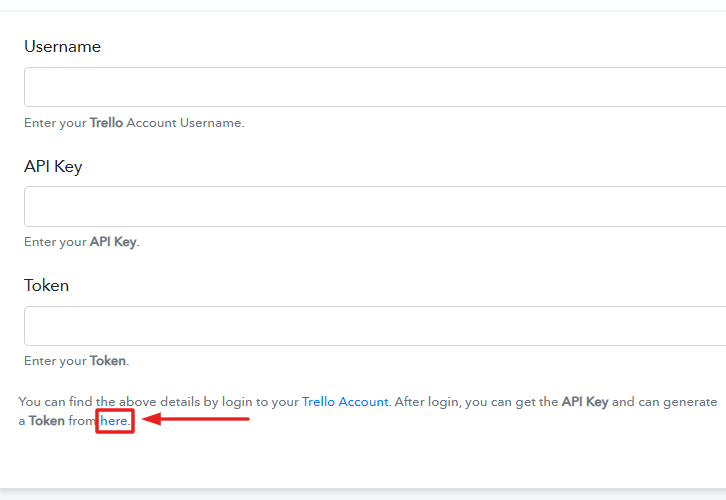The image size is (726, 500).
Task: Open the Trello Account link
Action: point(345,402)
